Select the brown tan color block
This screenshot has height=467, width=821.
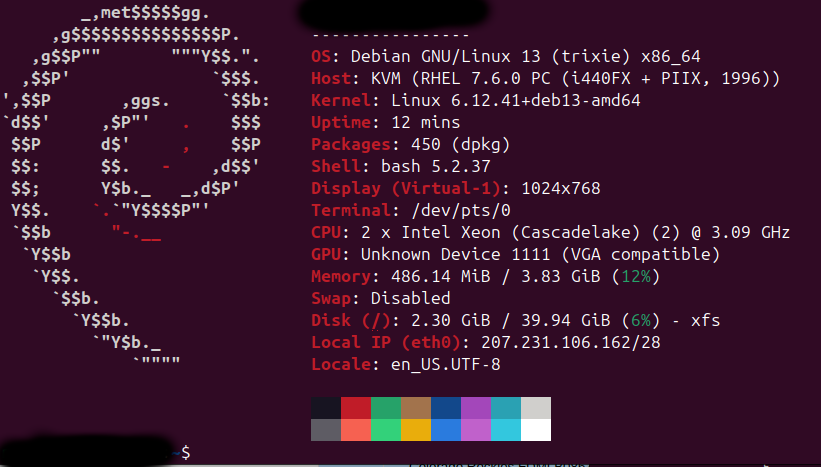coord(416,408)
